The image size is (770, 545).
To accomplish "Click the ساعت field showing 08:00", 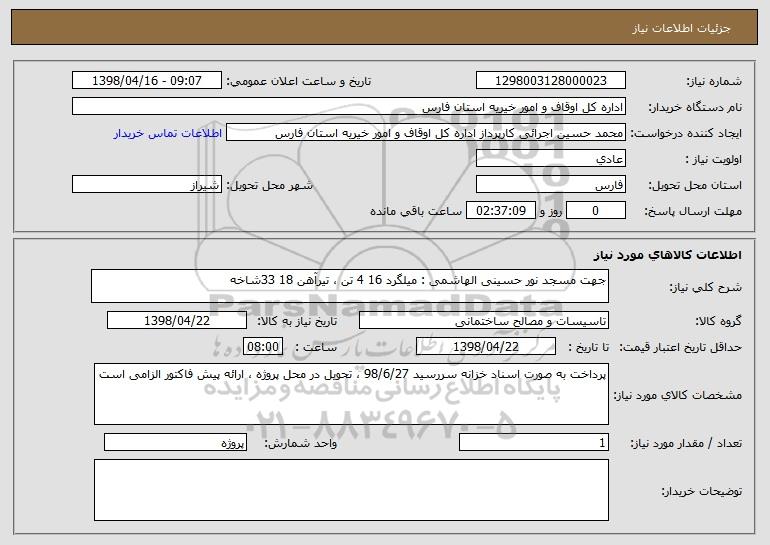I will point(263,347).
